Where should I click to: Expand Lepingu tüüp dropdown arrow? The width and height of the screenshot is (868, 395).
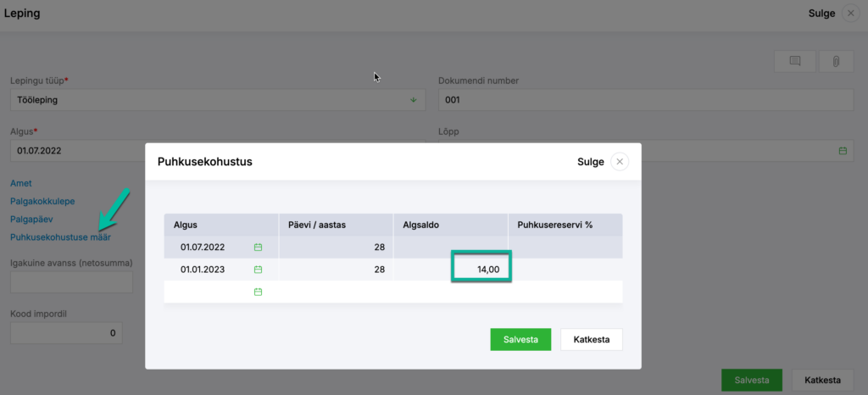[413, 100]
